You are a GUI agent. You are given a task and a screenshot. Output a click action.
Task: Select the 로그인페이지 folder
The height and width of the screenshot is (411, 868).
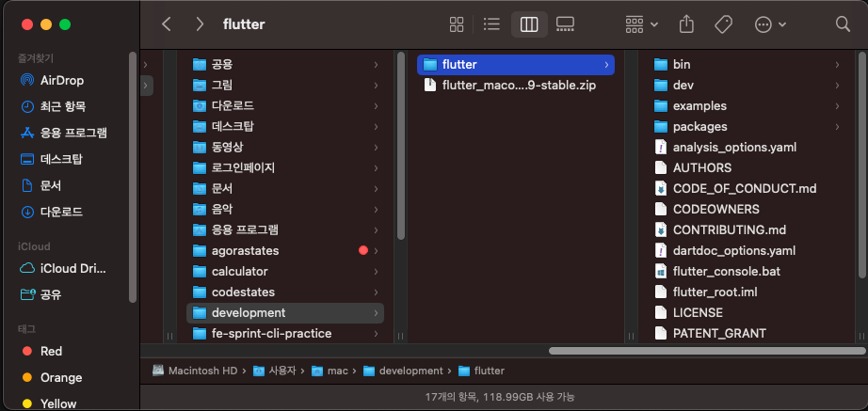pyautogui.click(x=285, y=167)
